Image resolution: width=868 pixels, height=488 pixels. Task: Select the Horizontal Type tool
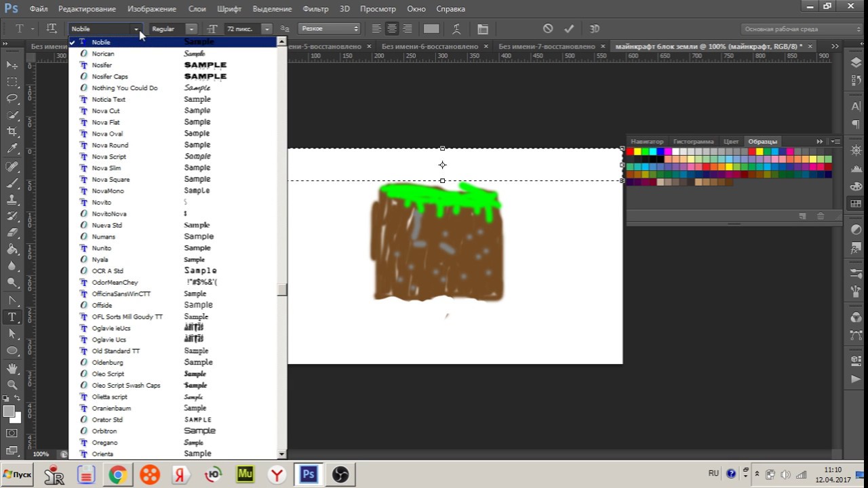(x=12, y=317)
